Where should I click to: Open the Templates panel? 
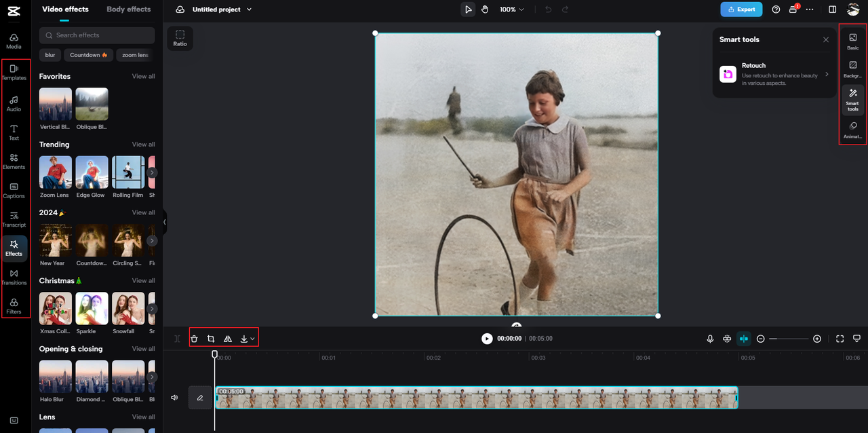(14, 72)
